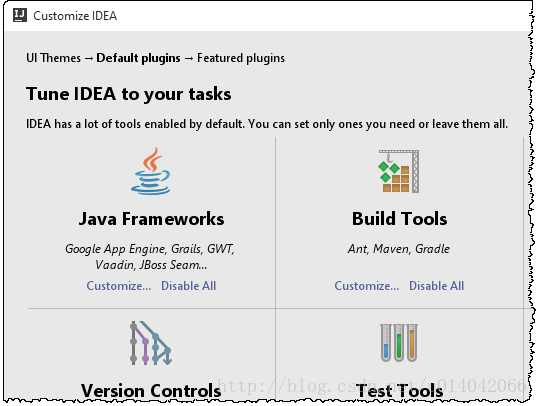
Task: Go to UI Themes step in breadcrumb
Action: pyautogui.click(x=54, y=58)
